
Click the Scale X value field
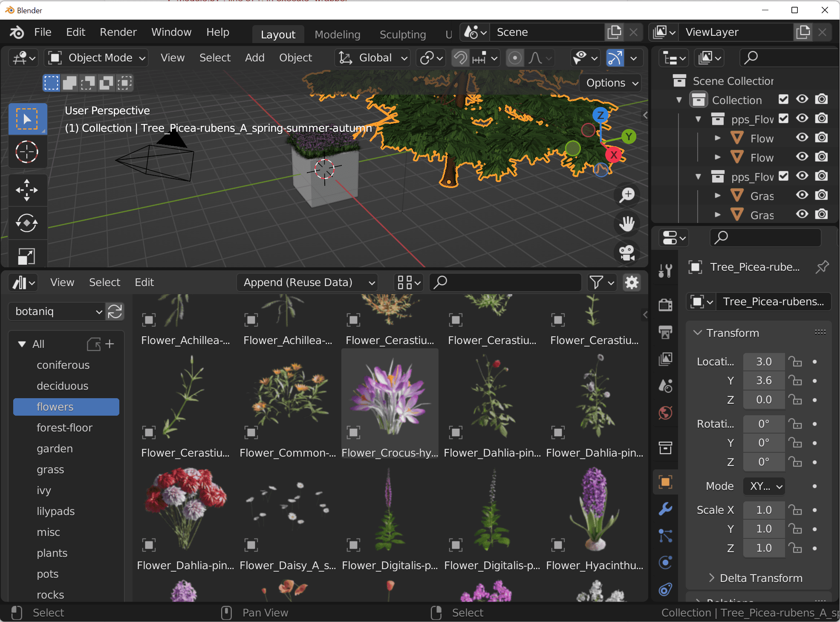[x=764, y=510]
